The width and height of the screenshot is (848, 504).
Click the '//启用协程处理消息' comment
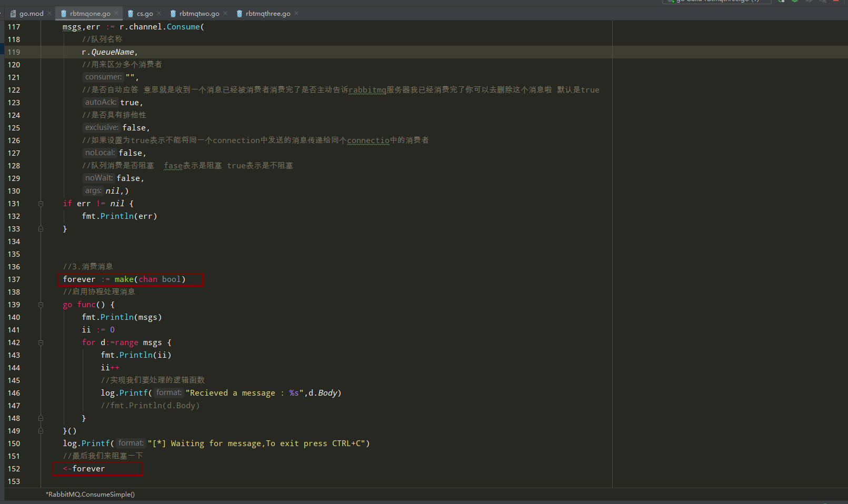click(x=99, y=292)
